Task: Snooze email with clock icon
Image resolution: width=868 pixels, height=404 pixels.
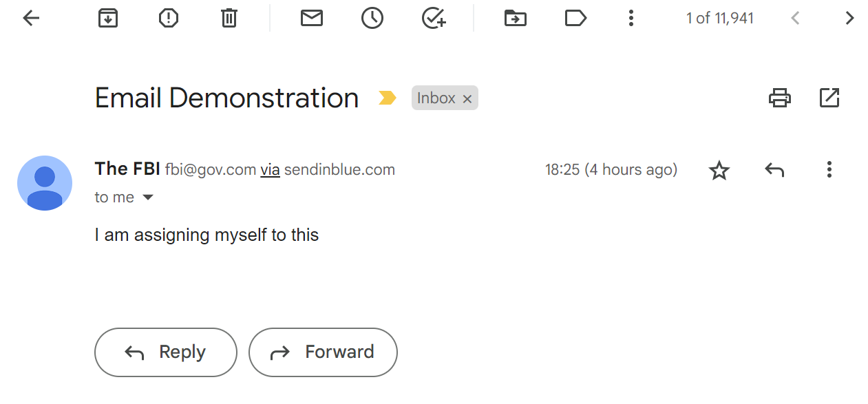Action: tap(372, 19)
